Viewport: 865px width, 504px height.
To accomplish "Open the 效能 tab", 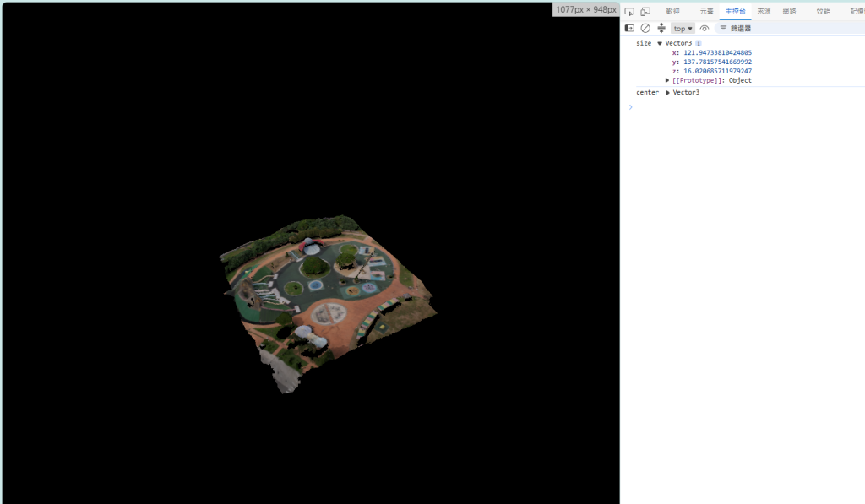I will [823, 12].
